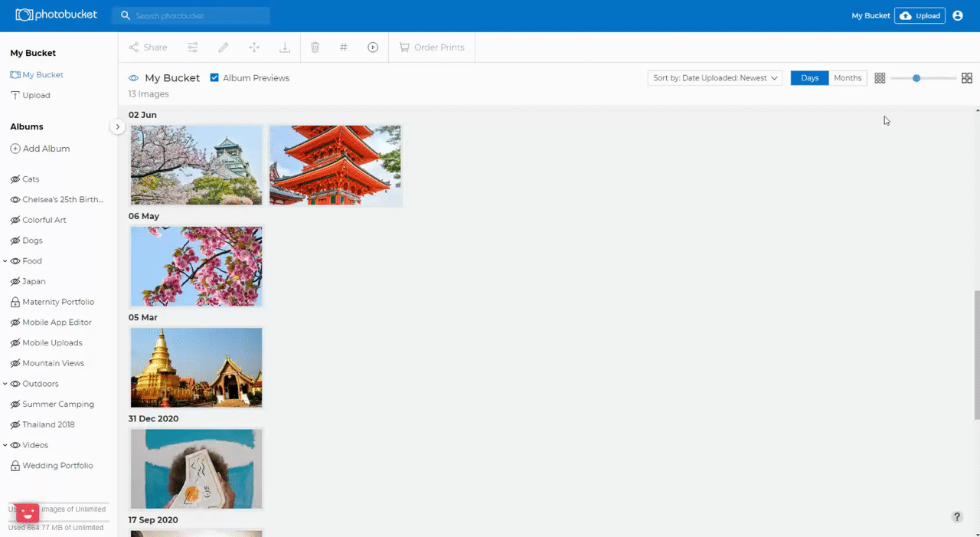980x537 pixels.
Task: Select small grid view icon
Action: [880, 78]
